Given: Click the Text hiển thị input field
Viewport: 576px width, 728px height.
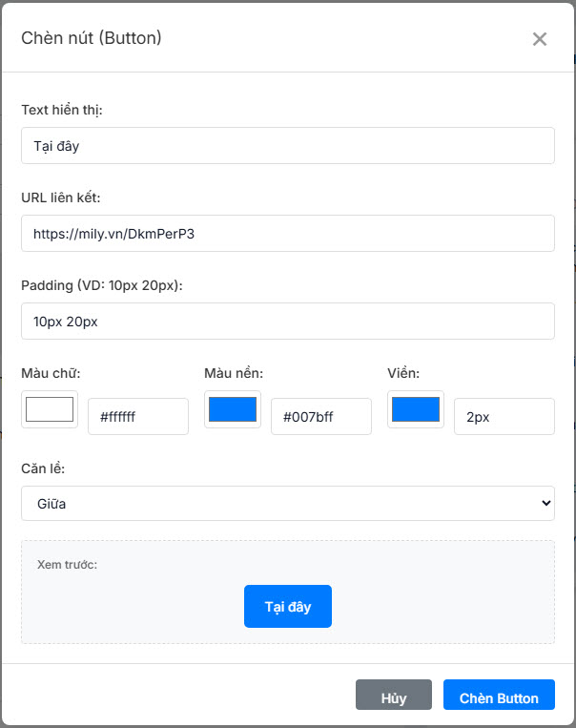Looking at the screenshot, I should point(287,145).
